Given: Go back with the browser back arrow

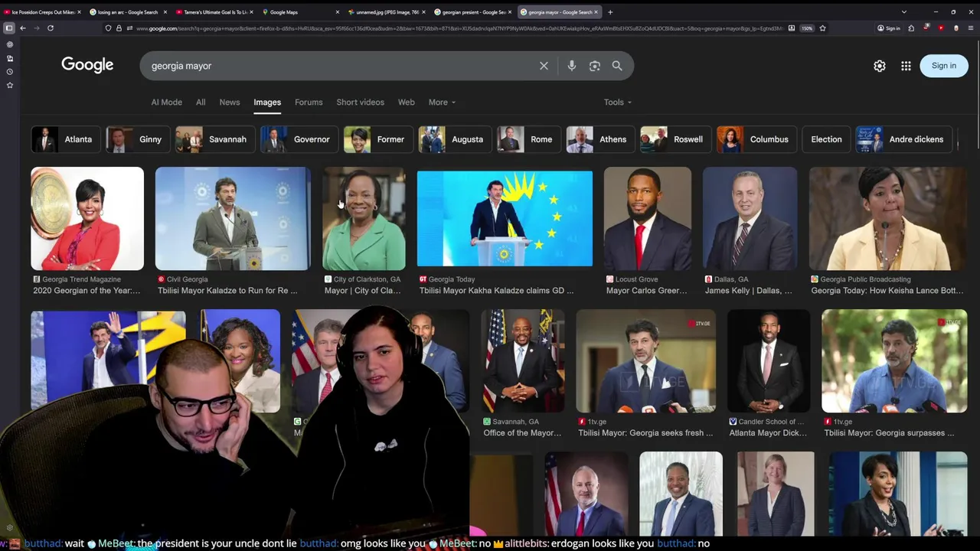Looking at the screenshot, I should tap(23, 28).
